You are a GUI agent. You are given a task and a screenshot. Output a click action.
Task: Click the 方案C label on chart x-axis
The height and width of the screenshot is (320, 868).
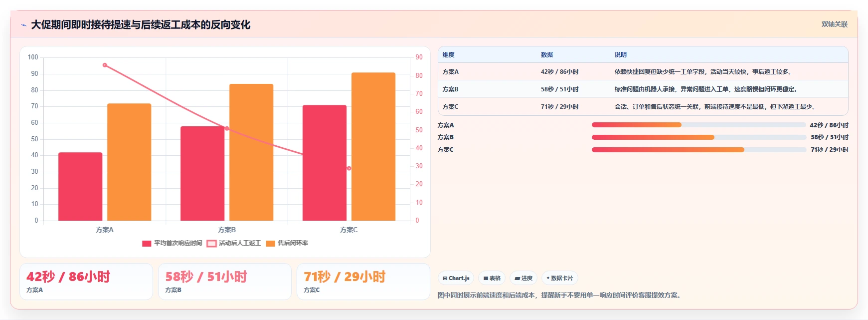(x=349, y=230)
